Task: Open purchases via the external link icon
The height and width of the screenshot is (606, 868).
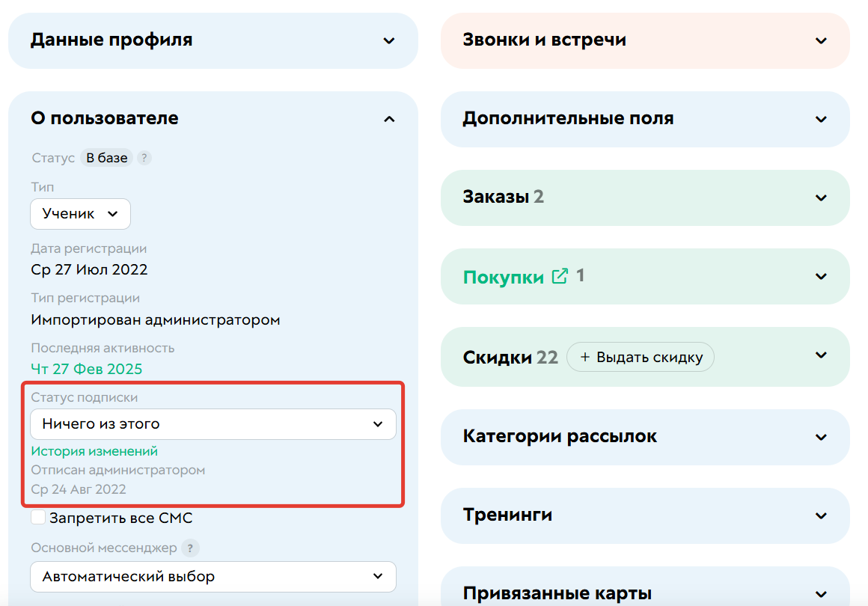Action: coord(559,276)
